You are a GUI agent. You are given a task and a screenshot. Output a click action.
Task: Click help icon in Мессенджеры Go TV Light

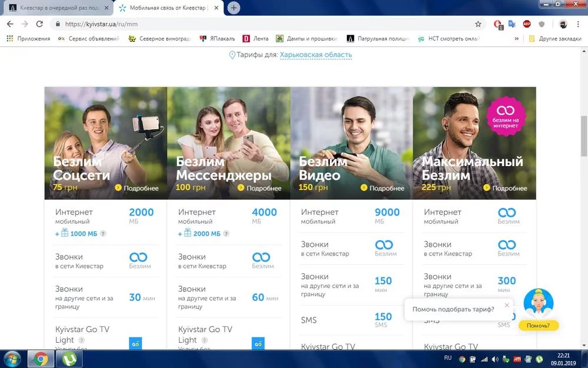pos(205,340)
